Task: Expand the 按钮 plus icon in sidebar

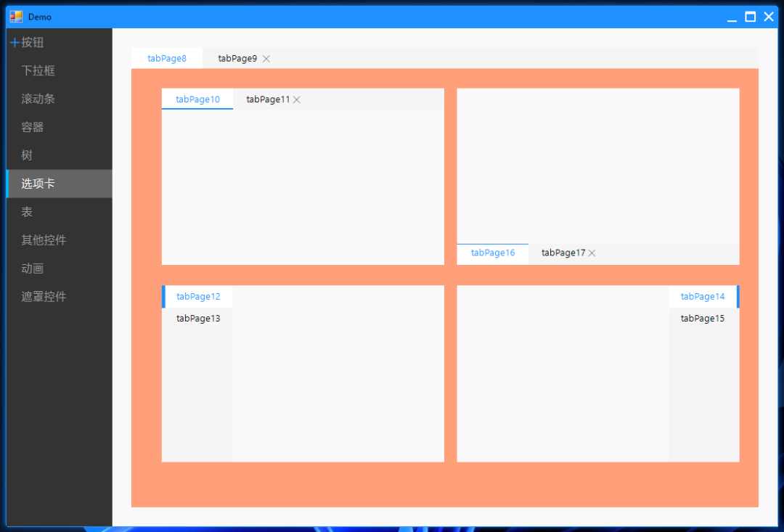Action: [x=15, y=43]
